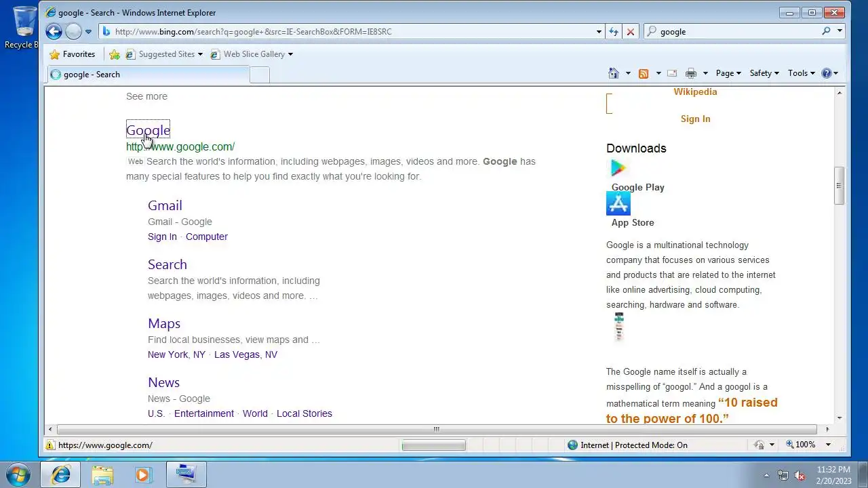Open the Print dropdown arrow
This screenshot has height=488, width=868.
coord(705,73)
